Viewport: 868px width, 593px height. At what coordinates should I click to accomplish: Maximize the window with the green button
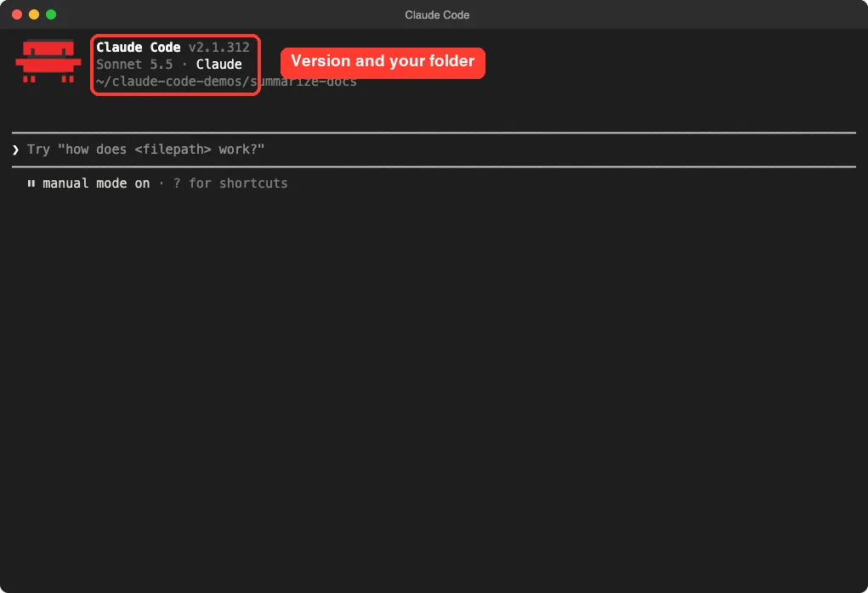(51, 14)
